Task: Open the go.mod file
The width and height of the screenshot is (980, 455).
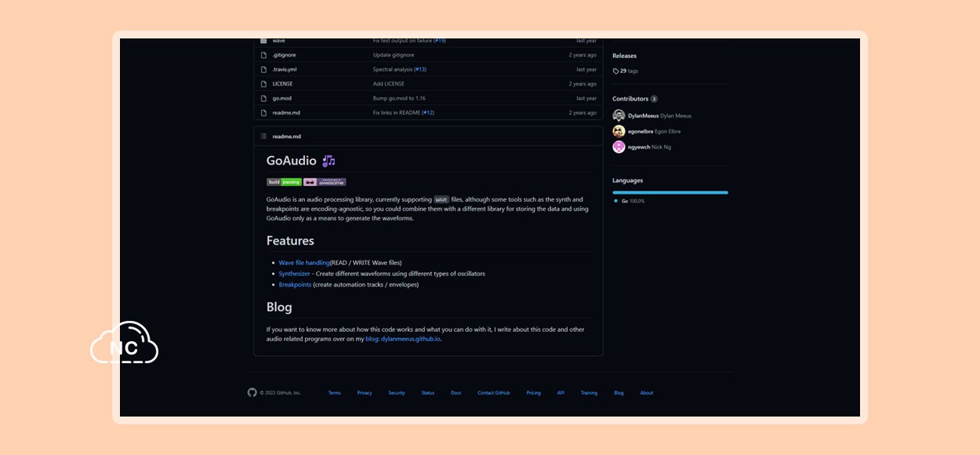Action: (x=281, y=98)
